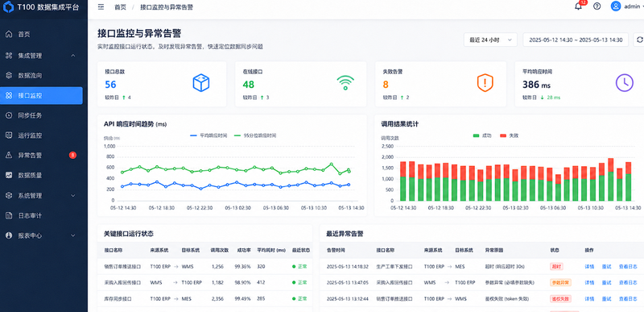
Task: Click the 调用次数 cell 2,356
Action: [217, 298]
